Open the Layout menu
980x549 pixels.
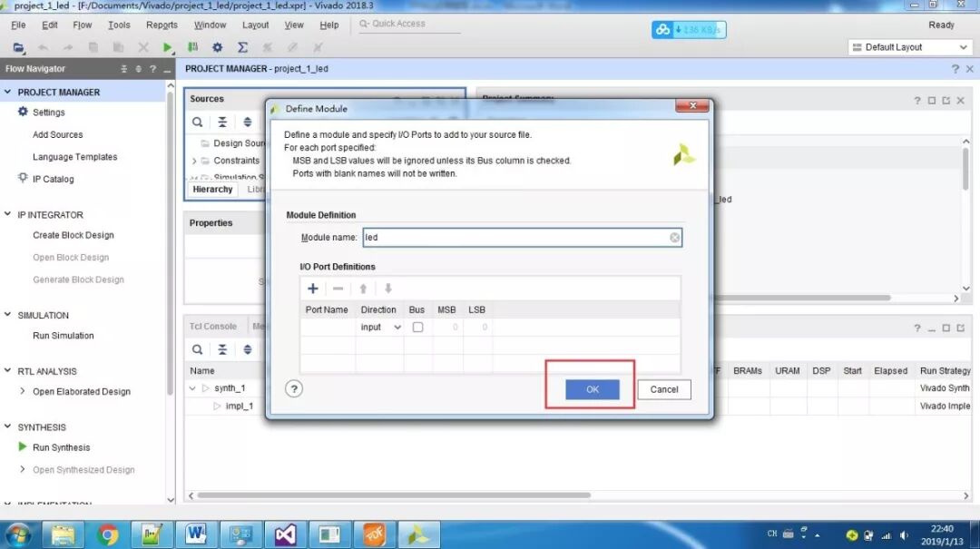click(x=255, y=25)
